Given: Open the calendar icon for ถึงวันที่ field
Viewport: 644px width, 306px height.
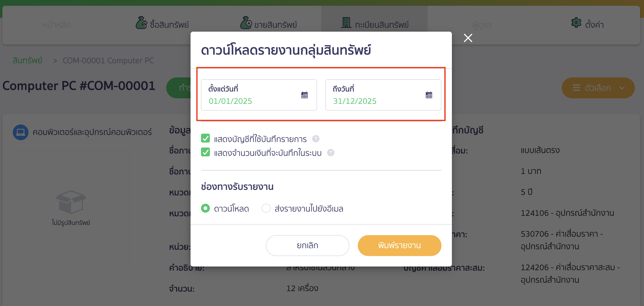Looking at the screenshot, I should [429, 95].
